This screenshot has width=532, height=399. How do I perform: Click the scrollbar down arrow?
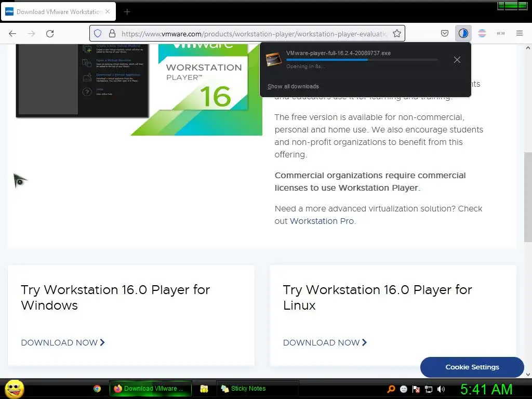528,375
